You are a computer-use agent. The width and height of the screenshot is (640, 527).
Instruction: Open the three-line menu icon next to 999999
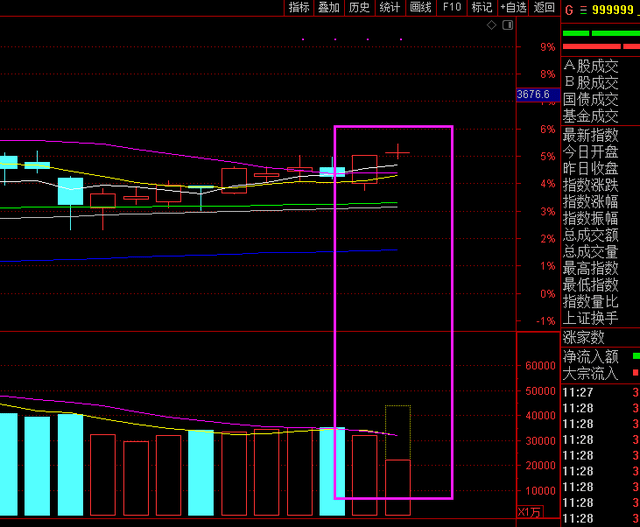[x=583, y=10]
